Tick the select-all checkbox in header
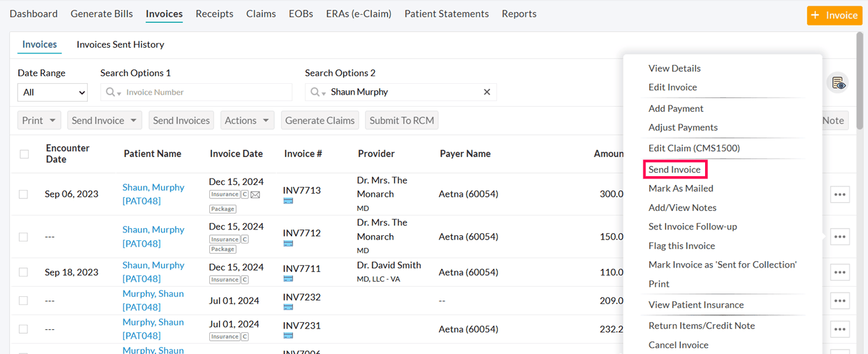The height and width of the screenshot is (354, 868). pos(24,154)
